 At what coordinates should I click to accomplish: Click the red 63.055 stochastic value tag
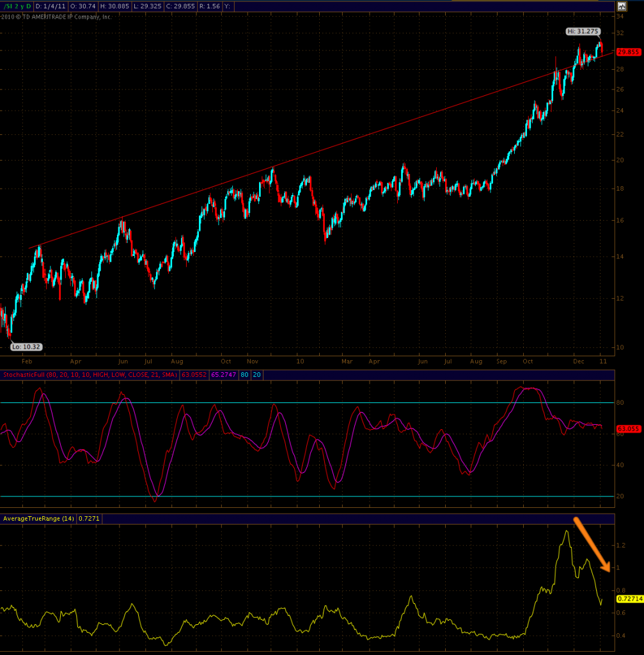tap(627, 429)
